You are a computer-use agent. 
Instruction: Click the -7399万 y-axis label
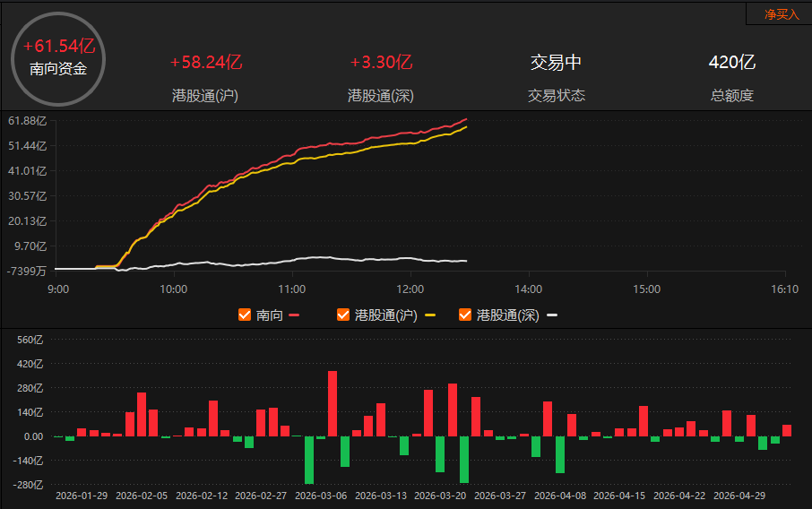click(x=26, y=271)
